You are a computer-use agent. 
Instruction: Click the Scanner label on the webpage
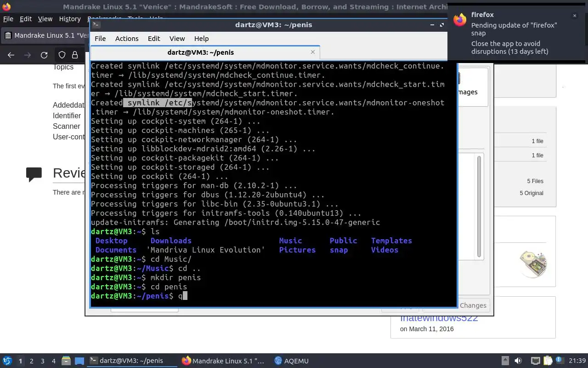[x=66, y=126]
